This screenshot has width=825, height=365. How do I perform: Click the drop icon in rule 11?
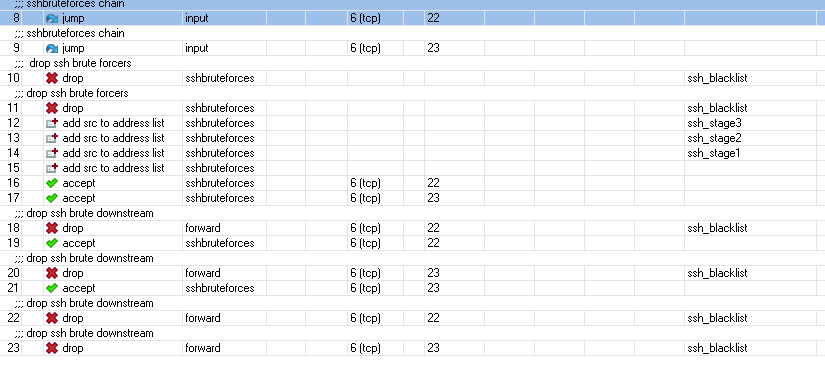click(52, 108)
